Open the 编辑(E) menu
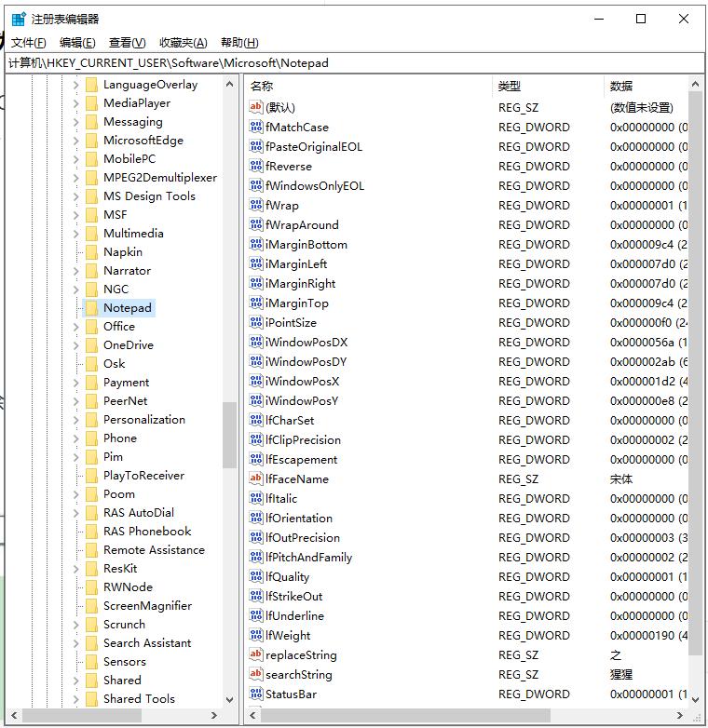The width and height of the screenshot is (708, 728). pos(77,43)
